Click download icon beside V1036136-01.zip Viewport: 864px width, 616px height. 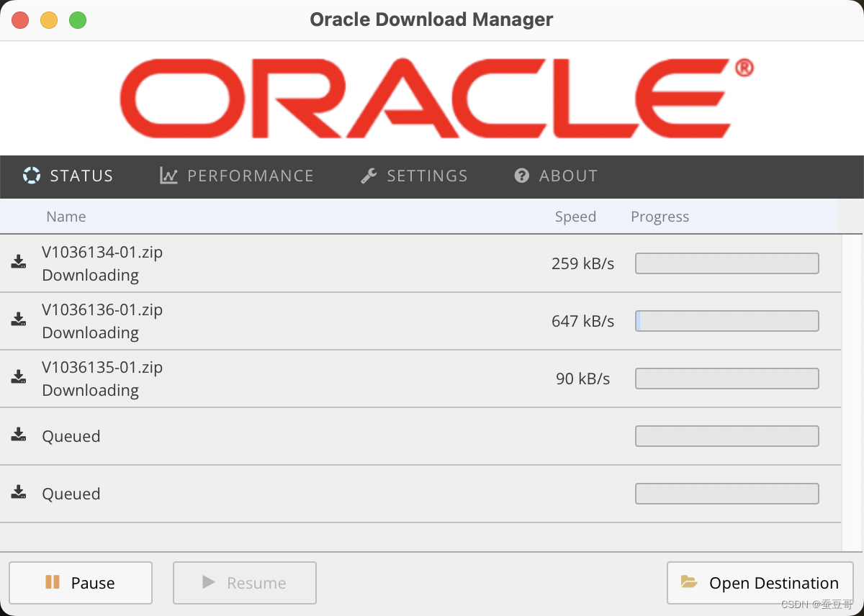coord(19,320)
